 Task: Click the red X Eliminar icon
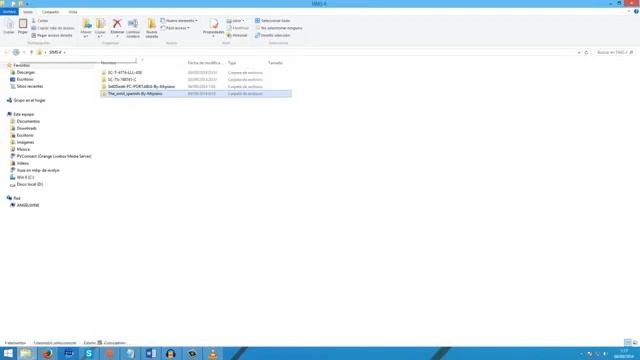coord(117,24)
